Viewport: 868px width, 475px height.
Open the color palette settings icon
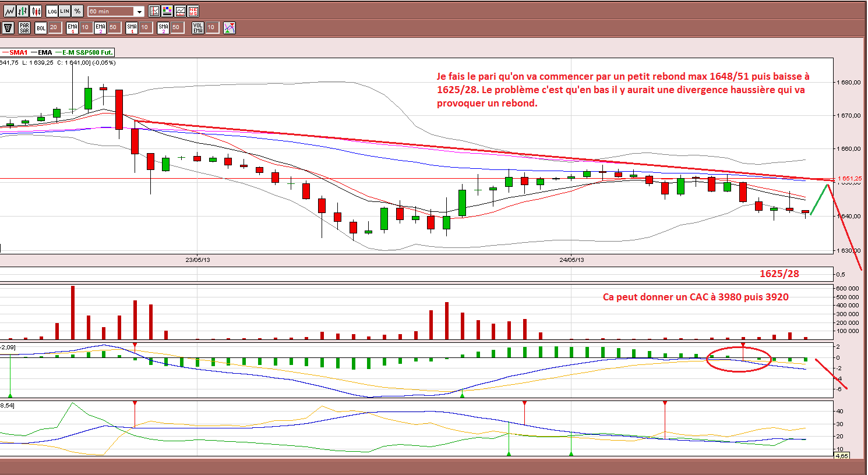168,11
